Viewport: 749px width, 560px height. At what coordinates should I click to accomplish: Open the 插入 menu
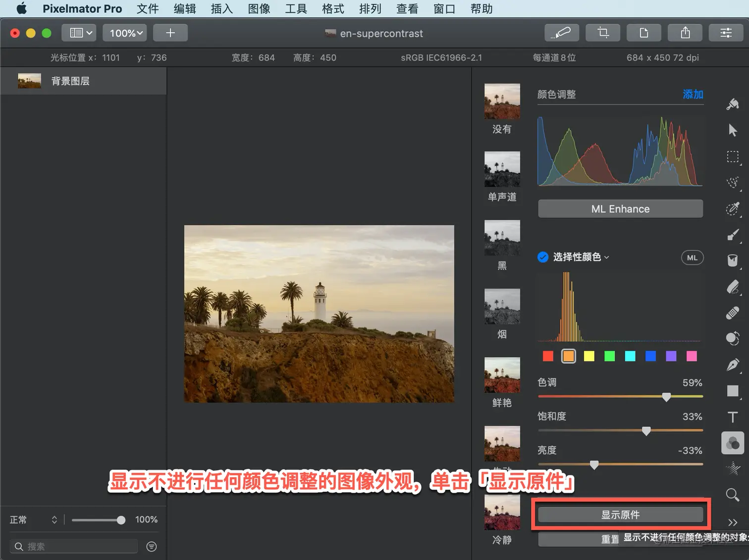[222, 8]
